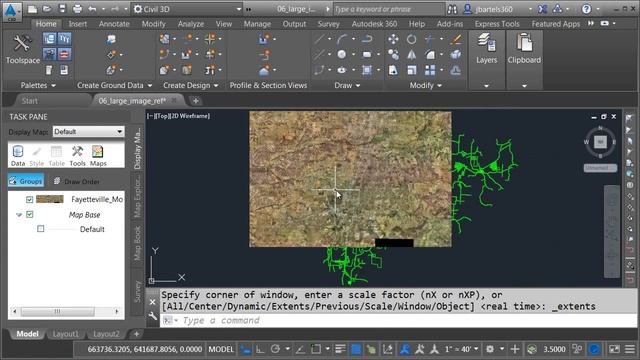Select the Mirror tool in Modify panel
This screenshot has width=640, height=360.
[411, 55]
